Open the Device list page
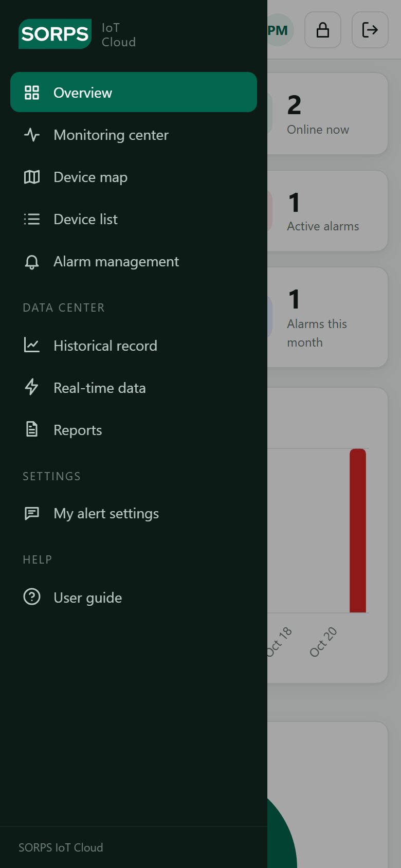Image resolution: width=401 pixels, height=868 pixels. pyautogui.click(x=134, y=219)
